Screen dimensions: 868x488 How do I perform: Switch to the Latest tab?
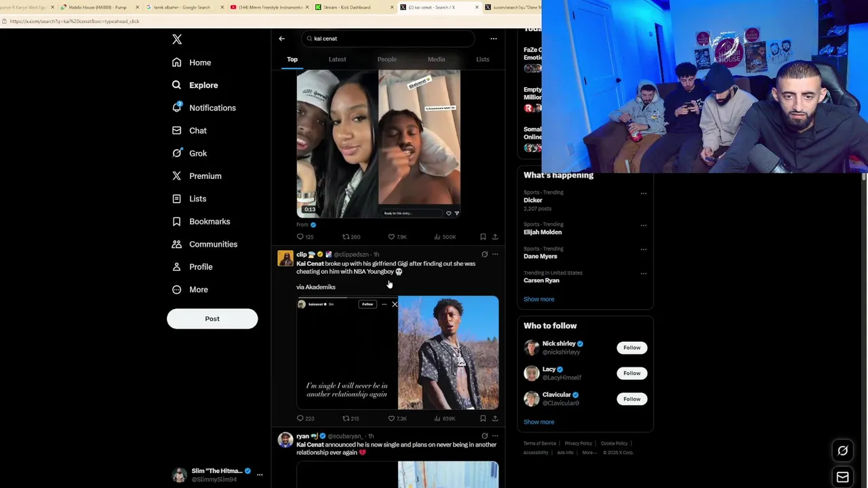(337, 59)
